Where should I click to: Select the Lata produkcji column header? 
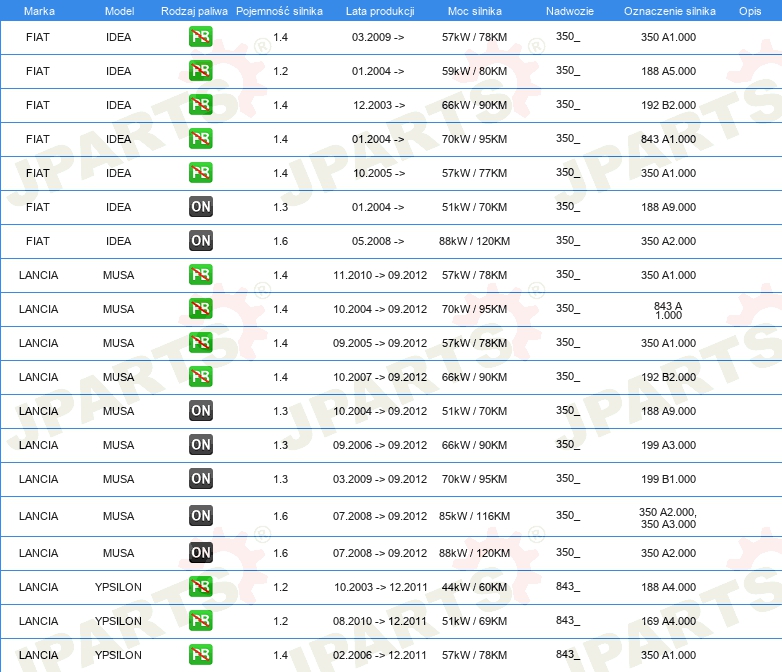pos(380,11)
